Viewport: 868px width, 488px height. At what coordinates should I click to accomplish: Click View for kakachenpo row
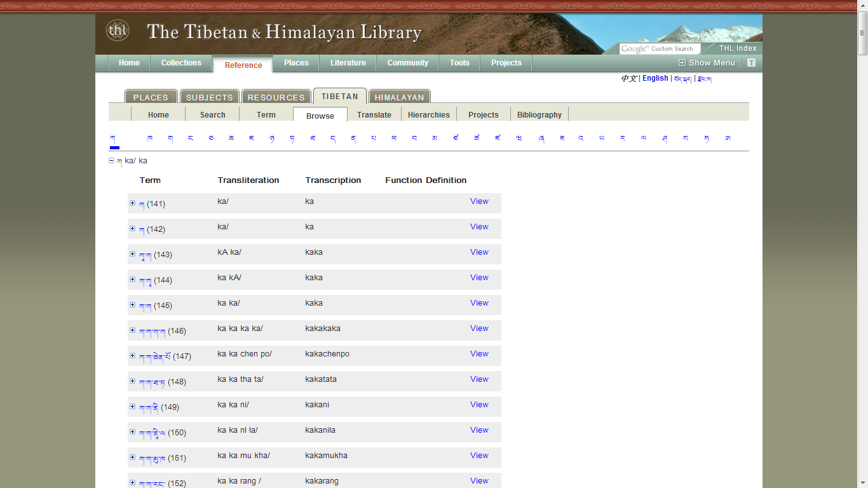[479, 354]
